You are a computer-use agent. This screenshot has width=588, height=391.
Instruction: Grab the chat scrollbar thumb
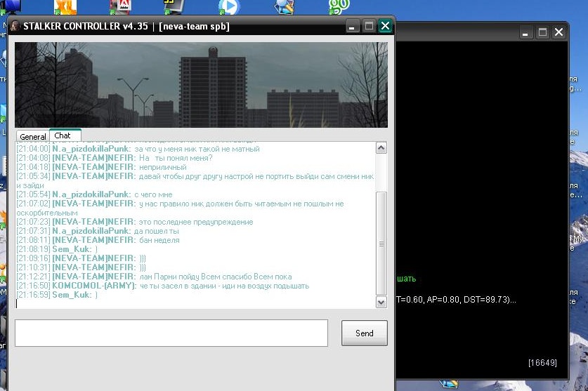point(381,242)
